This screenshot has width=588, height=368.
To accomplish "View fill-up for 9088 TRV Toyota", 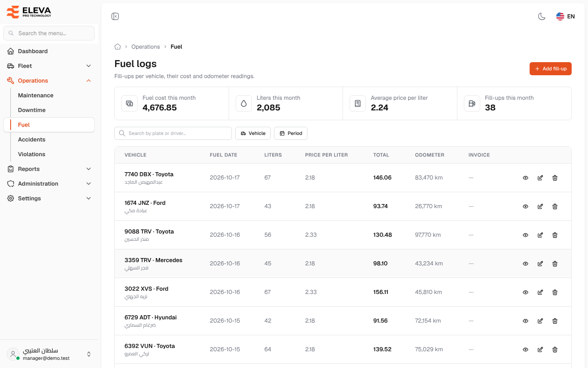I will (x=526, y=235).
